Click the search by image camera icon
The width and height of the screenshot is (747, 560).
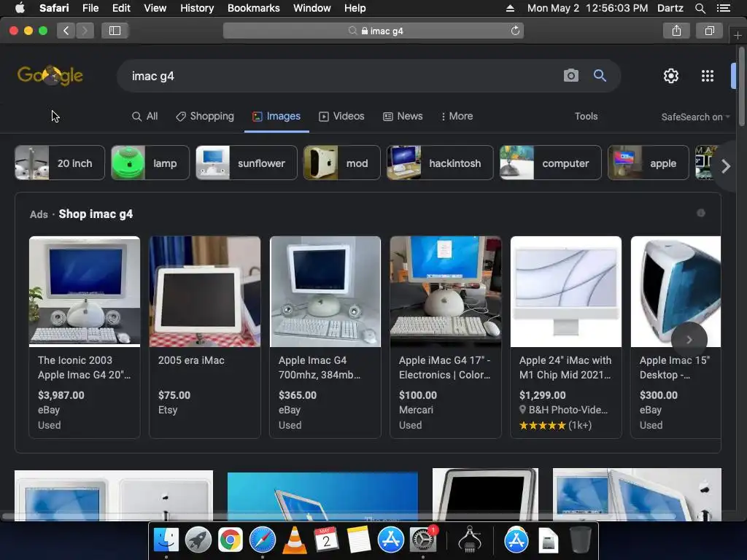pos(570,76)
